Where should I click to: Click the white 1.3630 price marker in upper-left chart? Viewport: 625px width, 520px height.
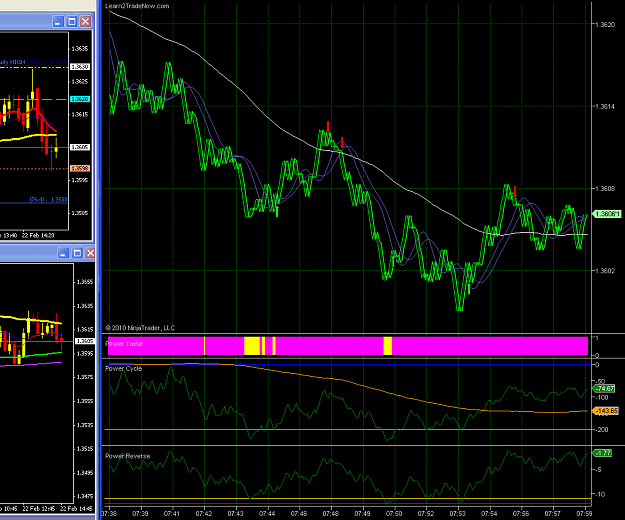80,67
